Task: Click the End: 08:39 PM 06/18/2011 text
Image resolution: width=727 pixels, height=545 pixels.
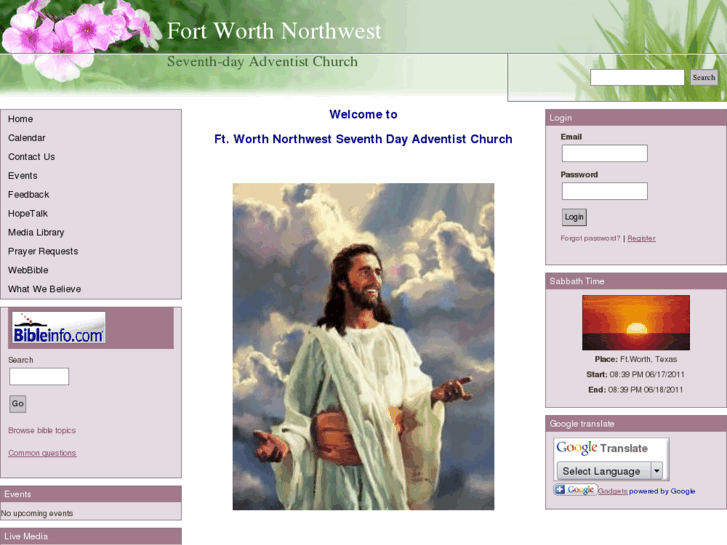Action: point(636,390)
